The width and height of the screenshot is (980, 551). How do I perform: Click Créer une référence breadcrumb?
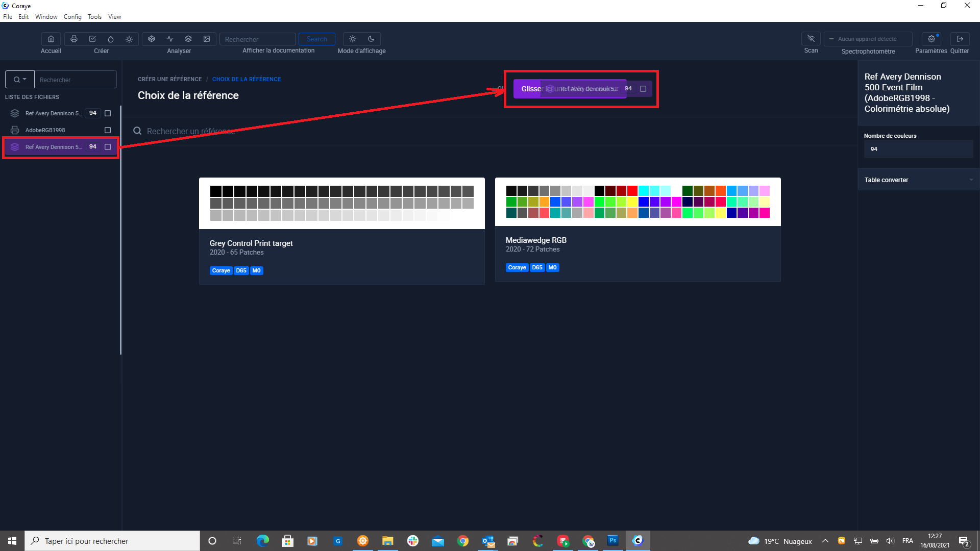(170, 79)
